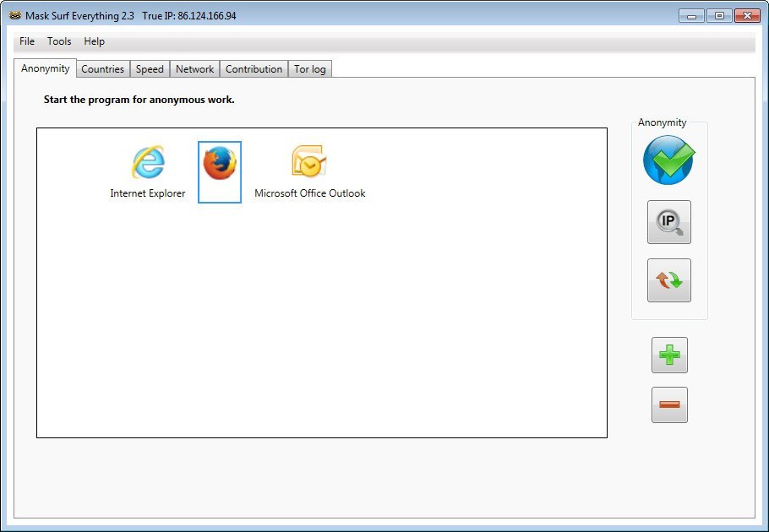Open the File menu
This screenshot has height=532, width=769.
pyautogui.click(x=27, y=41)
